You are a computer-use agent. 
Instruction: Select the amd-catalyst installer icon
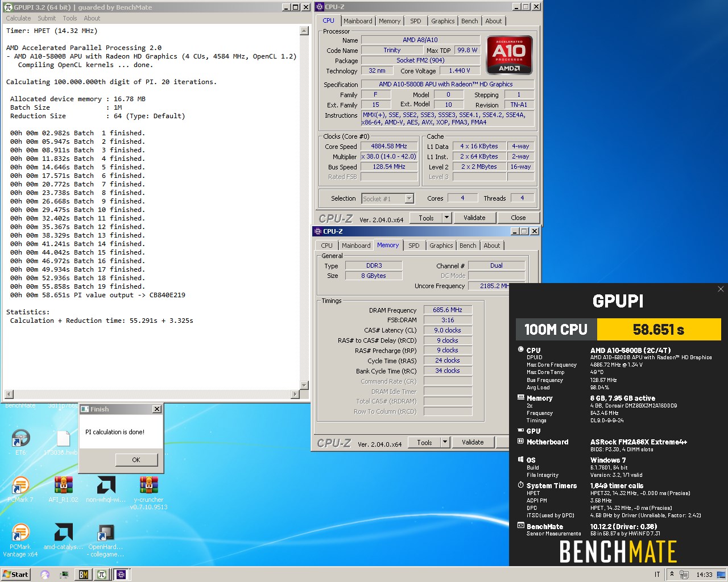63,533
